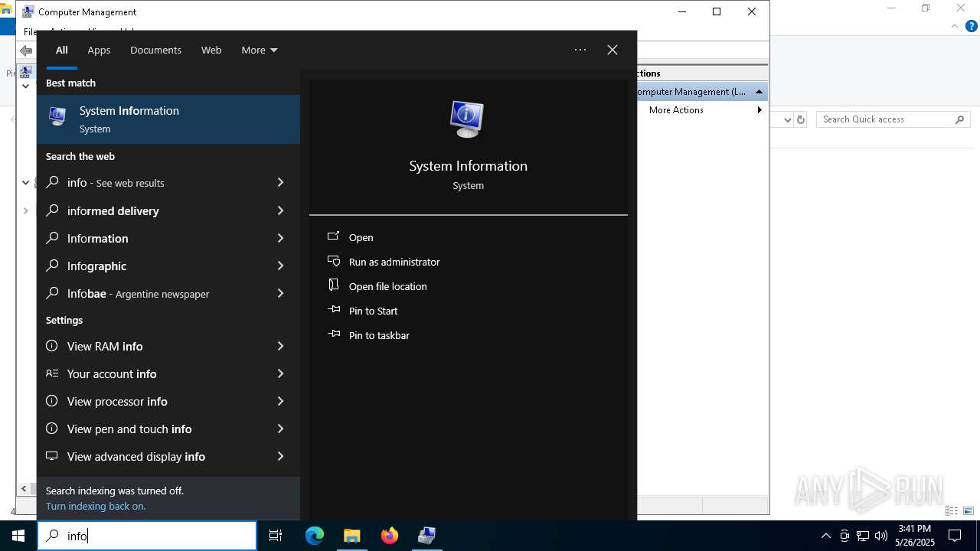The width and height of the screenshot is (980, 551).
Task: Click Open file location icon
Action: click(334, 285)
